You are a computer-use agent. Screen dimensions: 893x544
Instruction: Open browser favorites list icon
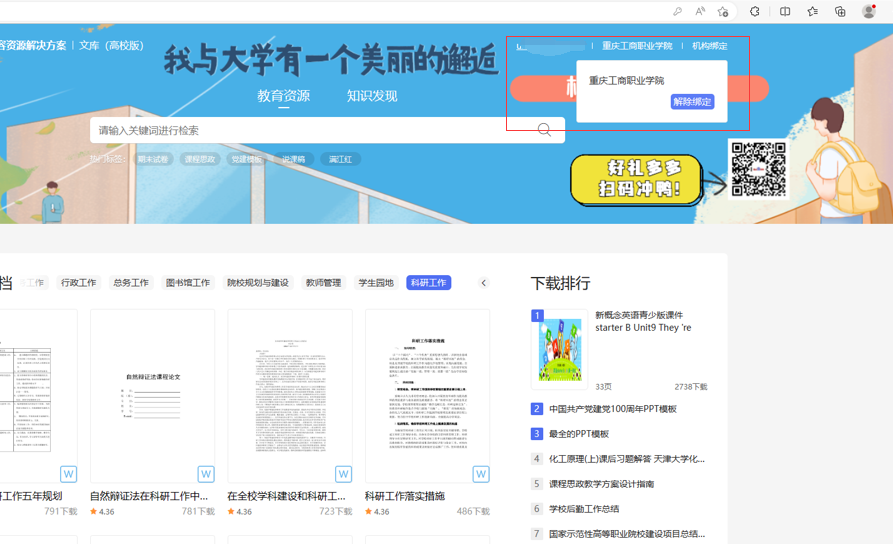(812, 12)
